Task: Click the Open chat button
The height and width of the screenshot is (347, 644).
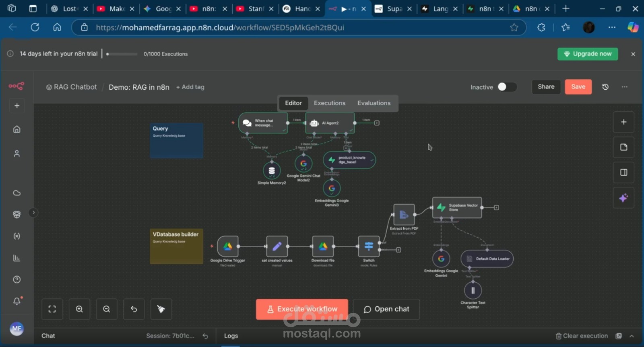Action: tap(386, 309)
